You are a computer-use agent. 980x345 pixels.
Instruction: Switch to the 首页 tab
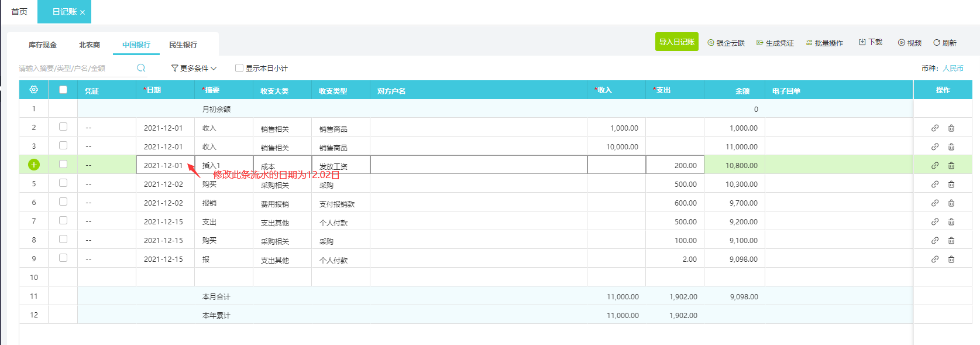[x=19, y=12]
